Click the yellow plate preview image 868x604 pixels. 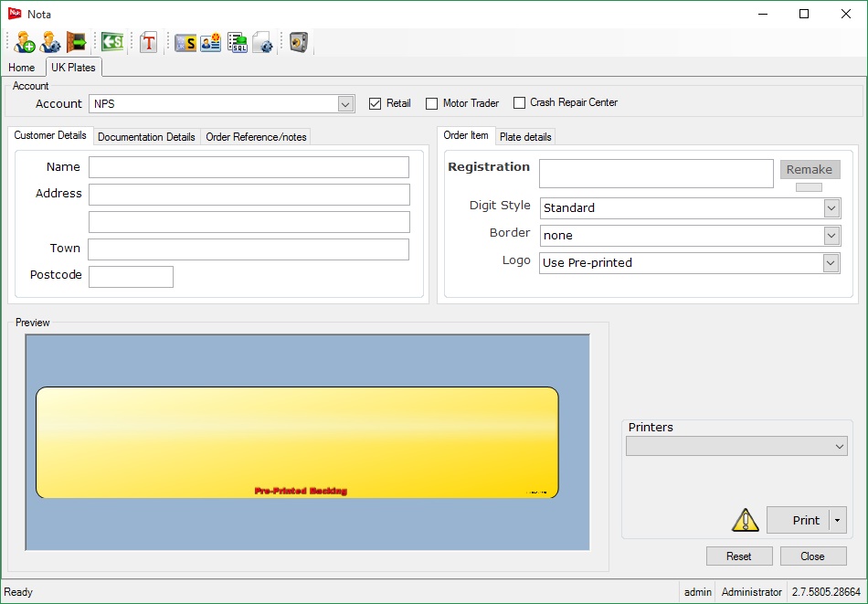297,442
